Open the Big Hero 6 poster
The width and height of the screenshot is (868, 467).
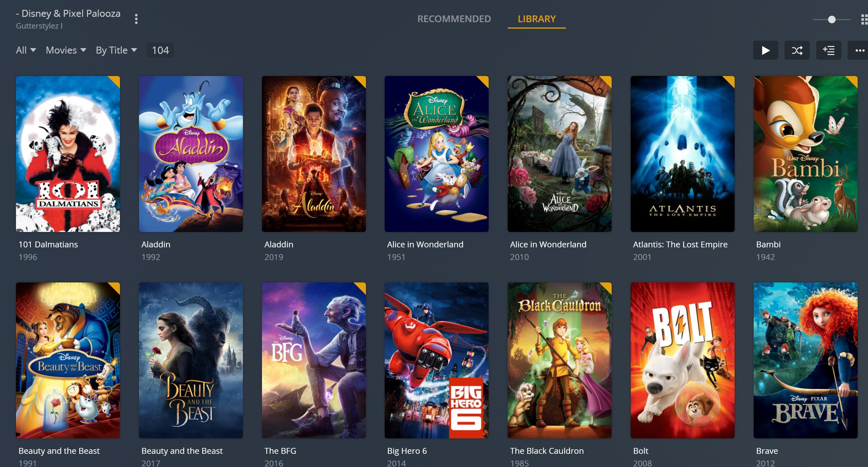[x=436, y=360]
